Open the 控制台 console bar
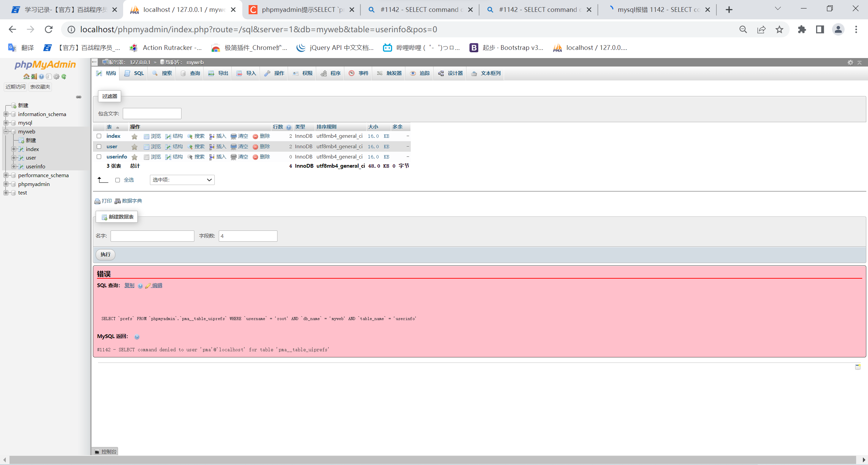 105,452
